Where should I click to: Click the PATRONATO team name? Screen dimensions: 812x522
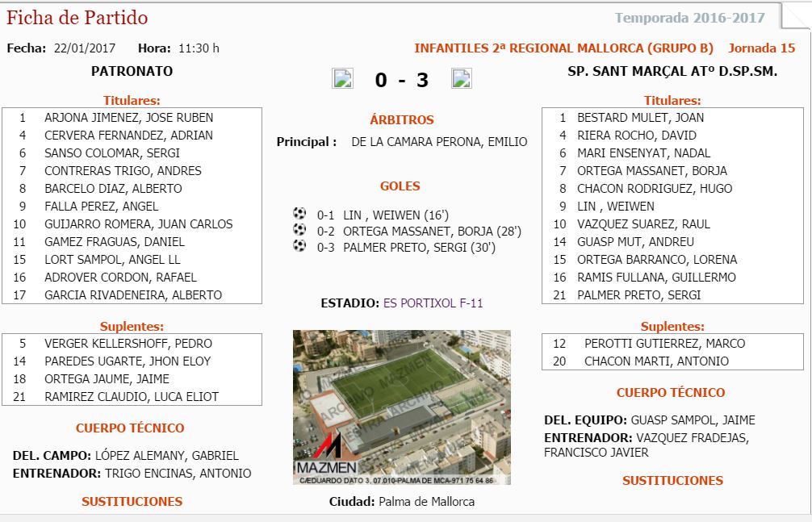[132, 71]
